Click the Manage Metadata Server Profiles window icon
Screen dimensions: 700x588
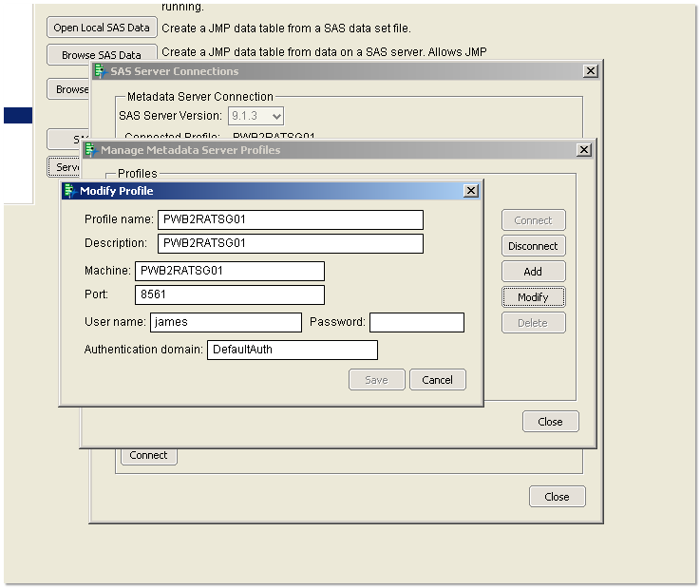click(x=90, y=150)
